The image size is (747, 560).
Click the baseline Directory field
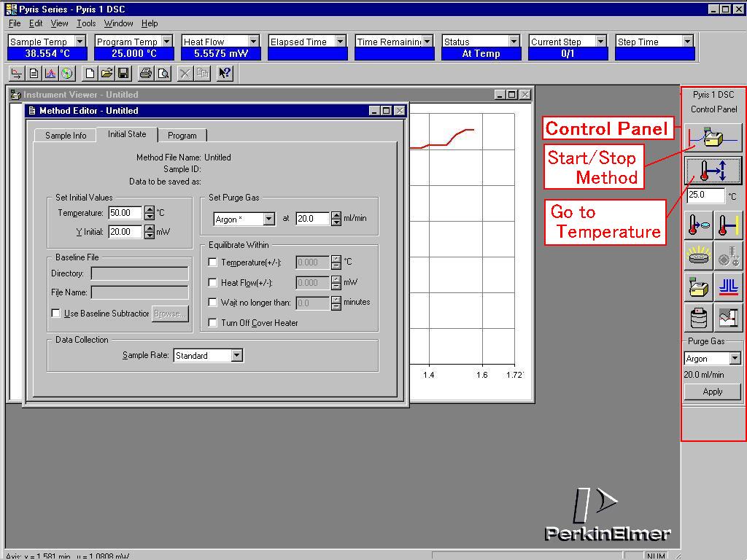(x=139, y=273)
